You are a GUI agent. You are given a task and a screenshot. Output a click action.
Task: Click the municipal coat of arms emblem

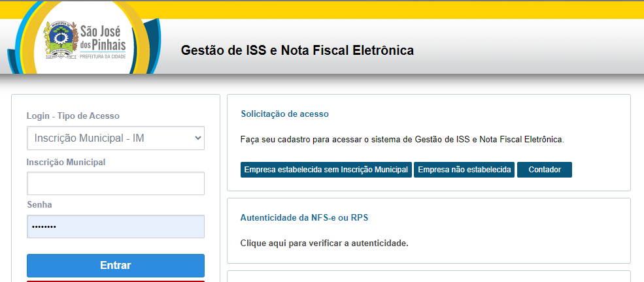(x=61, y=40)
